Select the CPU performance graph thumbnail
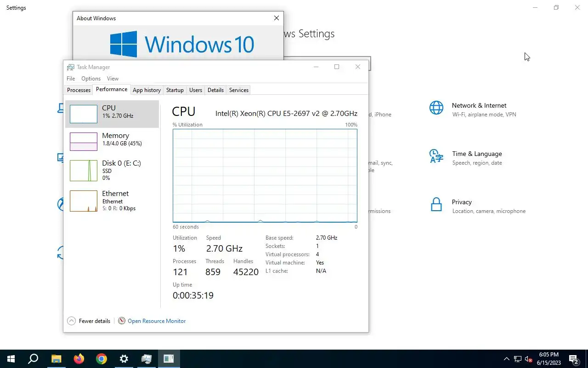Image resolution: width=588 pixels, height=368 pixels. coord(84,114)
